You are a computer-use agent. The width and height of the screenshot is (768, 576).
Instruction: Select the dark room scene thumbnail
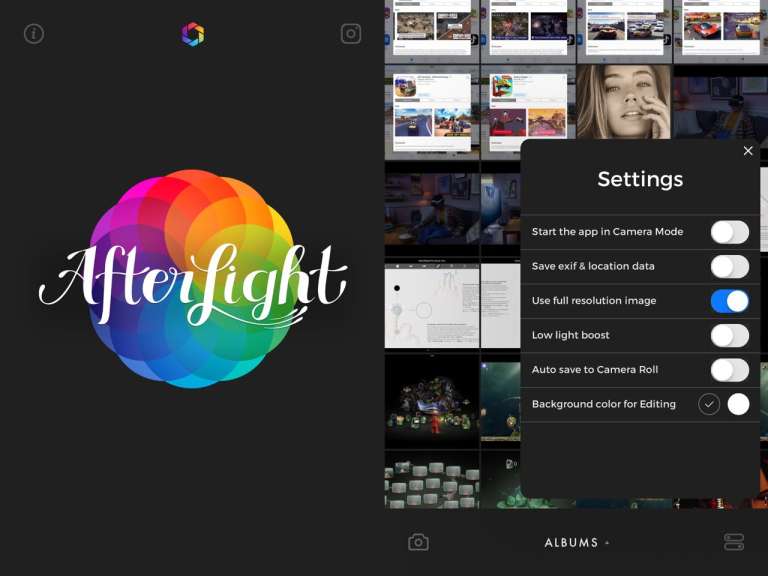click(x=431, y=208)
